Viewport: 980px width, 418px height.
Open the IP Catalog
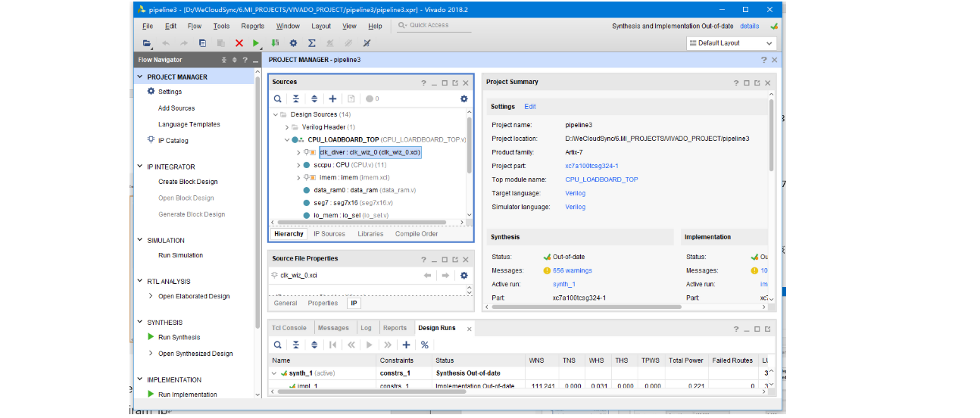click(x=173, y=141)
